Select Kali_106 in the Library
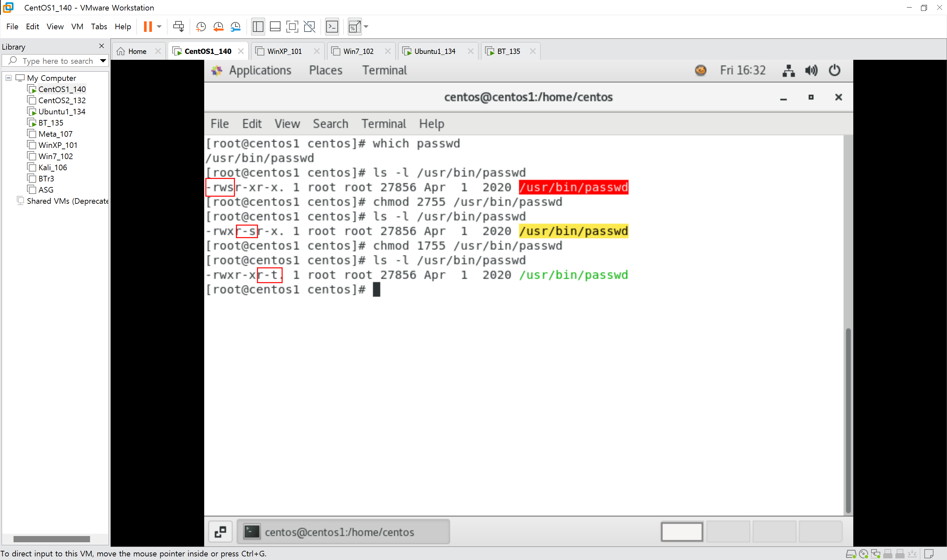Screen dimensions: 947x560 point(53,167)
